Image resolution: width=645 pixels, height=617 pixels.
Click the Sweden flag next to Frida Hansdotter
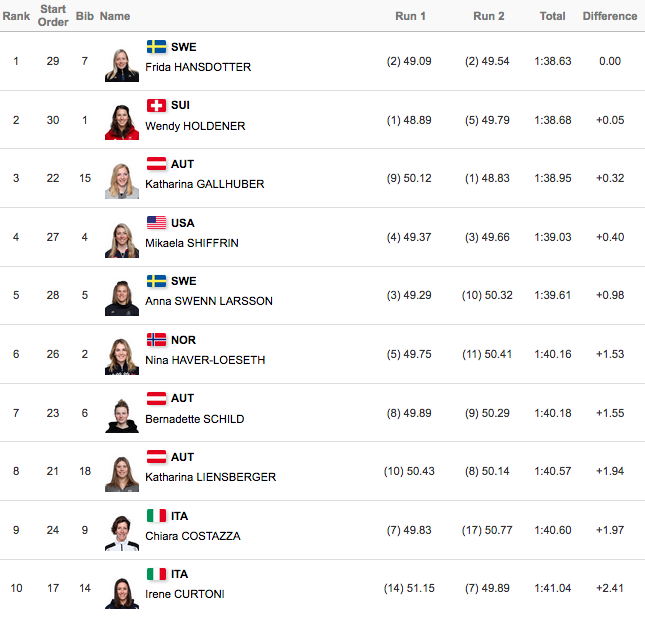156,46
